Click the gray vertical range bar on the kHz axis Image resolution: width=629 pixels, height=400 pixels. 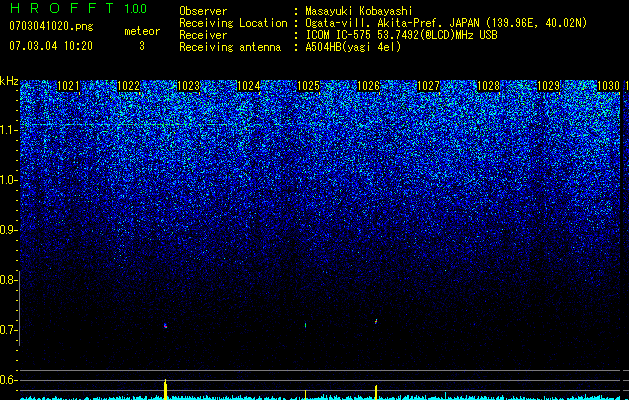20,308
